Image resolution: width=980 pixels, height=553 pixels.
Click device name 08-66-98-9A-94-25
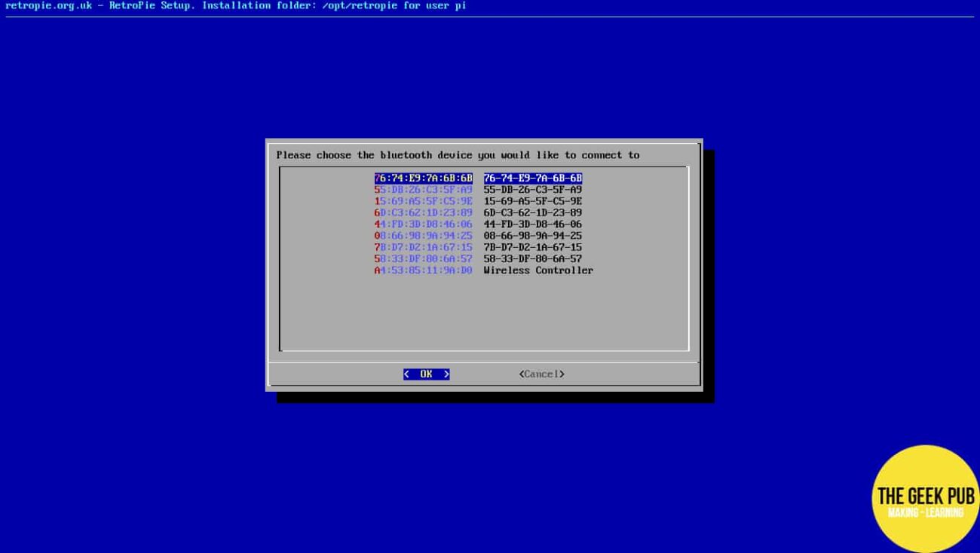click(532, 236)
